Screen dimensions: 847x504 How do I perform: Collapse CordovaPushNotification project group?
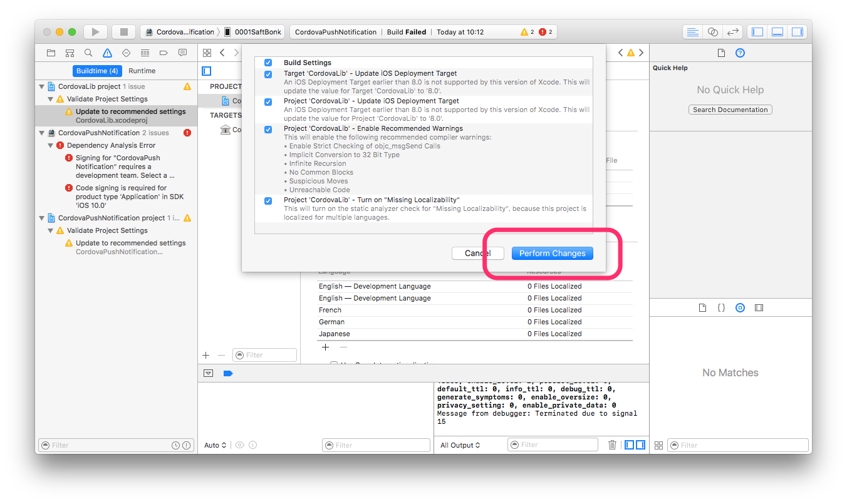point(42,218)
